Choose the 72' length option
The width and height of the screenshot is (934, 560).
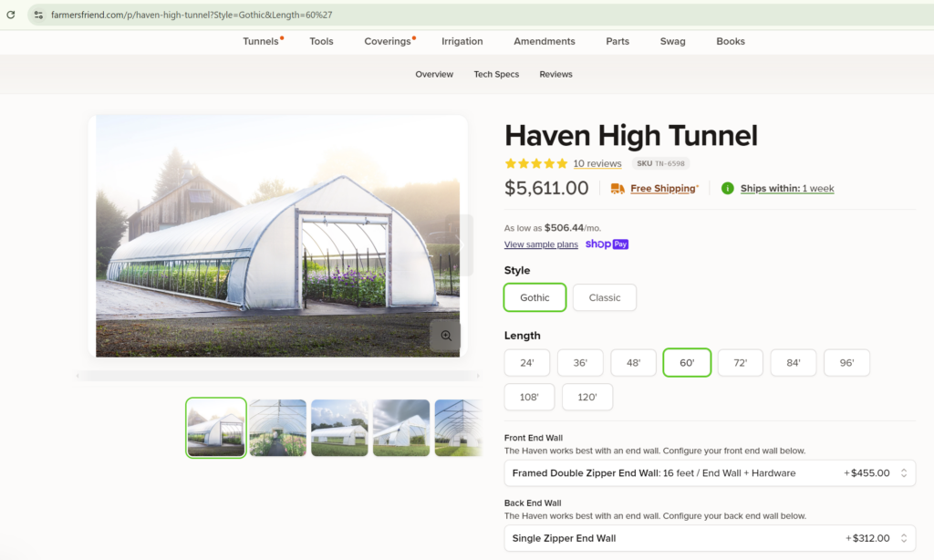click(741, 363)
